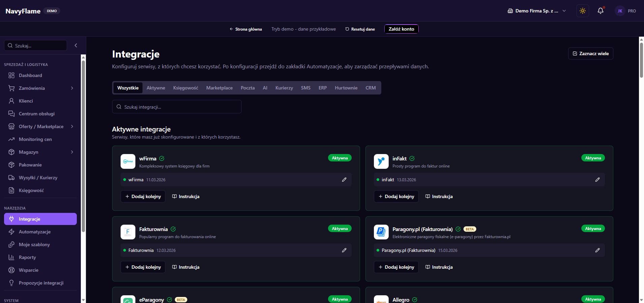
Task: Switch to the Hurtownie tab
Action: point(346,88)
